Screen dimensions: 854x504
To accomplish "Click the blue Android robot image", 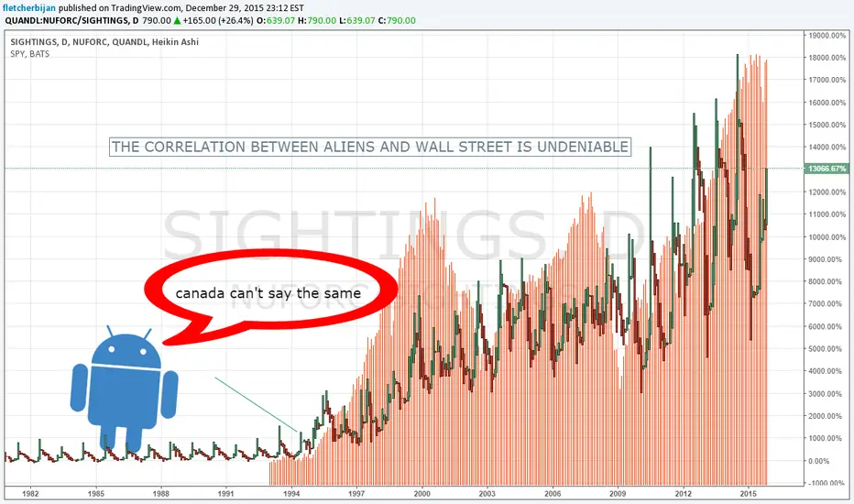I will pos(125,388).
